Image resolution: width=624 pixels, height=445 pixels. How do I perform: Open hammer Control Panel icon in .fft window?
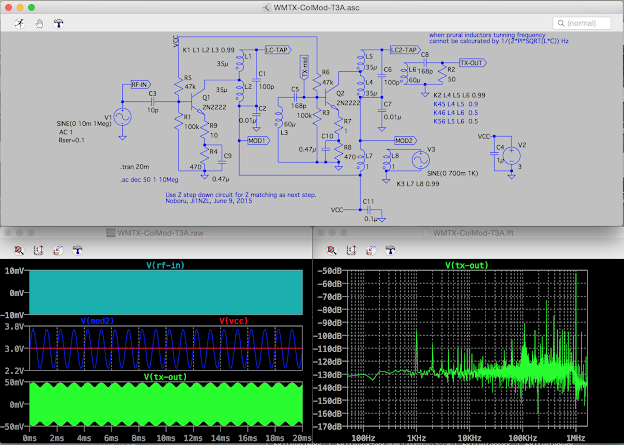click(x=390, y=250)
